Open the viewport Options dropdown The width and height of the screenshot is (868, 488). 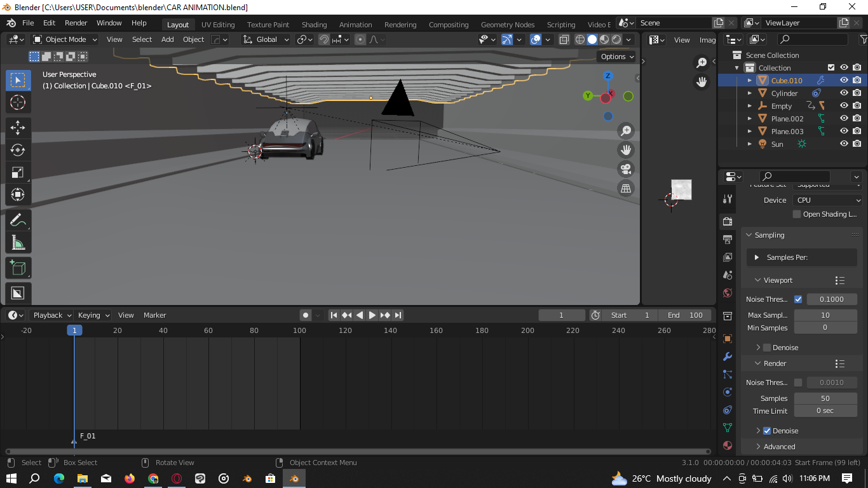tap(617, 57)
